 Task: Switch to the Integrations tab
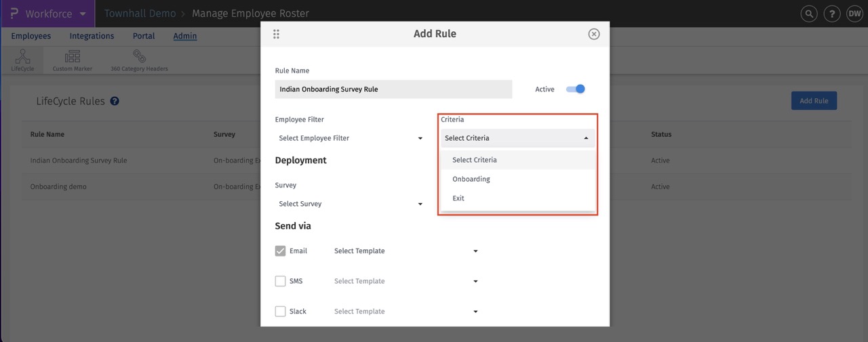click(92, 36)
